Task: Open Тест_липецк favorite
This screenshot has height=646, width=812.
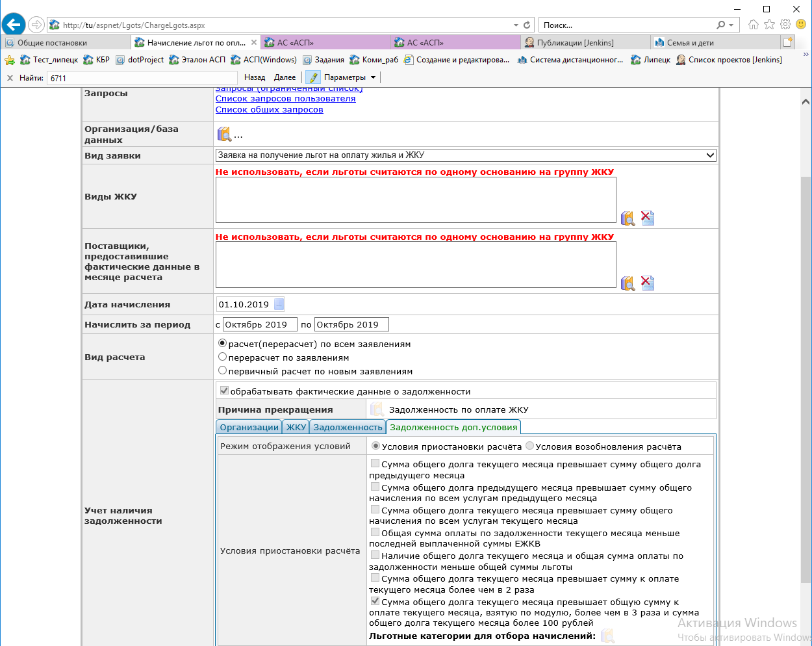Action: click(49, 60)
